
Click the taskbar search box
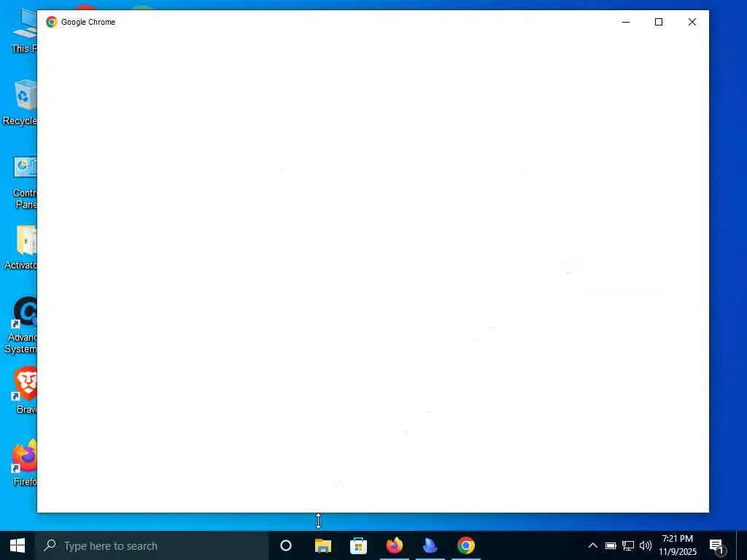point(152,545)
